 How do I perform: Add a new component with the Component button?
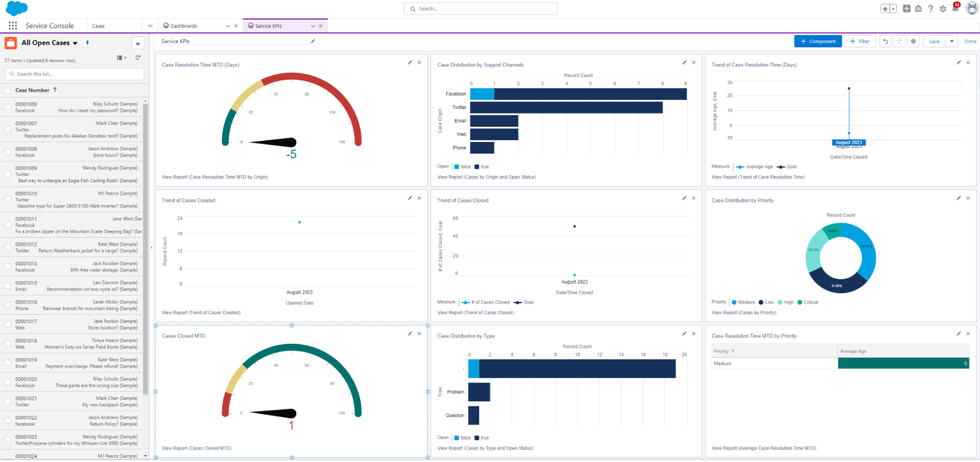818,41
